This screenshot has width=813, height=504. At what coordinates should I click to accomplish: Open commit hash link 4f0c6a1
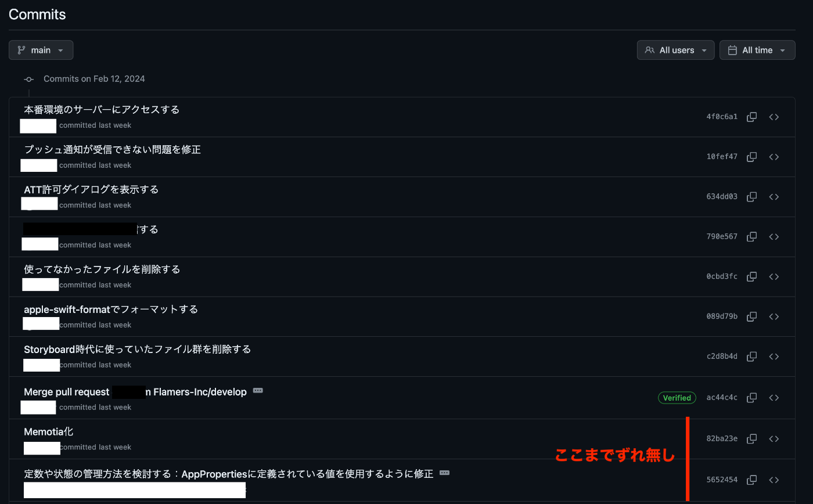click(x=722, y=117)
